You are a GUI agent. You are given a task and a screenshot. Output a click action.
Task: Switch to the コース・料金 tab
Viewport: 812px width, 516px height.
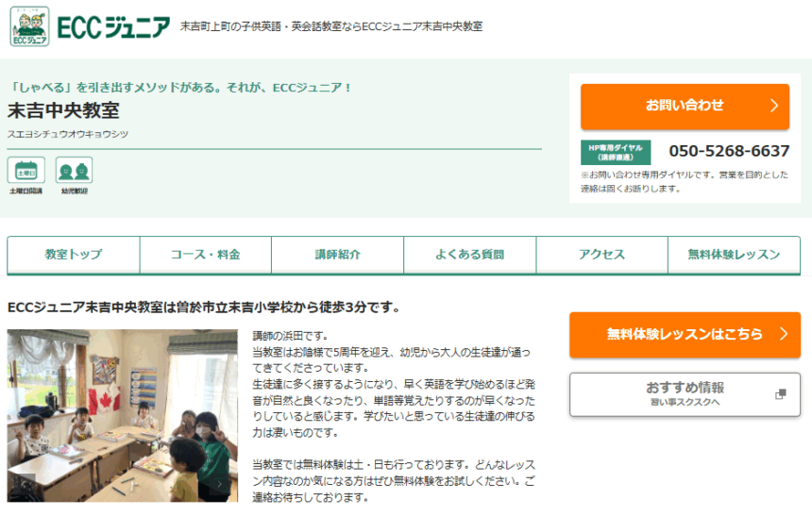pyautogui.click(x=206, y=255)
